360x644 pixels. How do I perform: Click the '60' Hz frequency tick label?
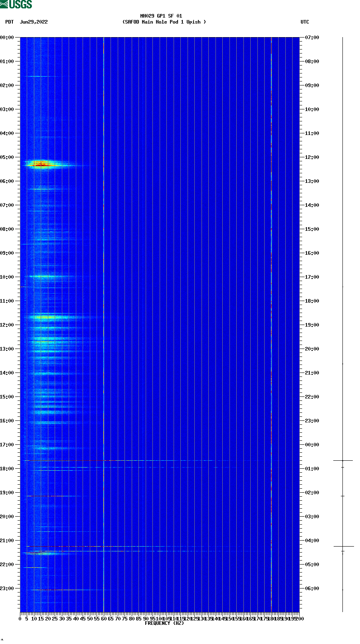coord(104,619)
